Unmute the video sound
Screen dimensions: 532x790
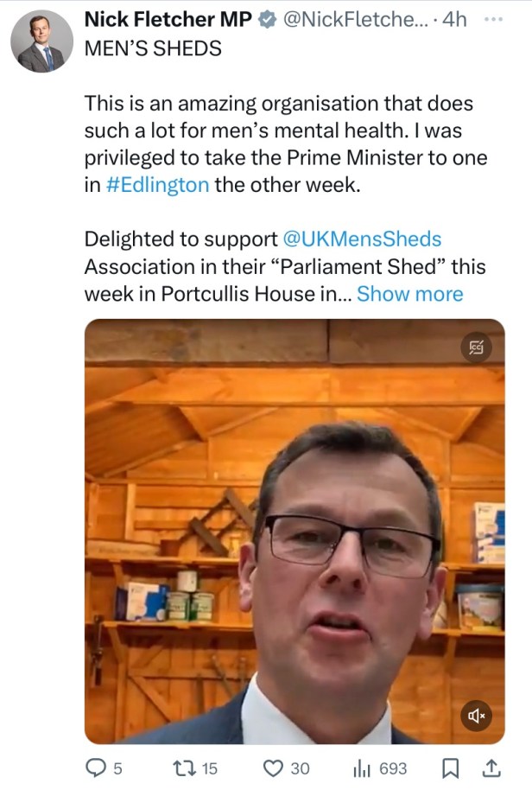(477, 717)
